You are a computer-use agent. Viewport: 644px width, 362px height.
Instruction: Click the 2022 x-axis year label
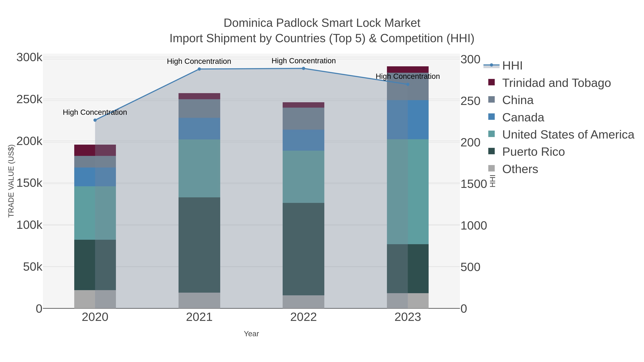[304, 317]
